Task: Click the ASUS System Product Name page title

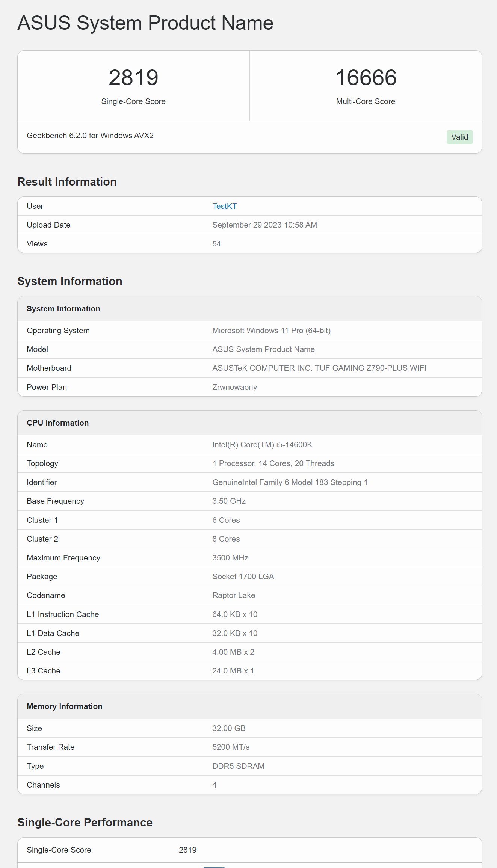Action: pyautogui.click(x=145, y=23)
